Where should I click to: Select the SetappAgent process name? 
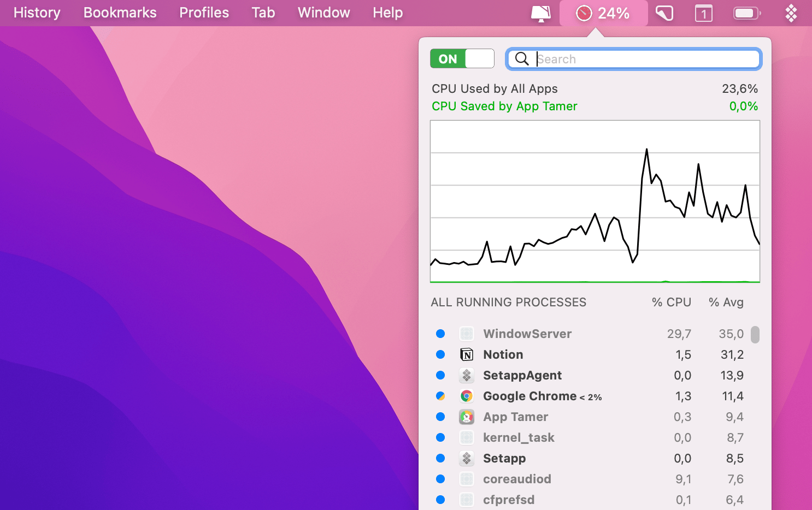coord(522,375)
